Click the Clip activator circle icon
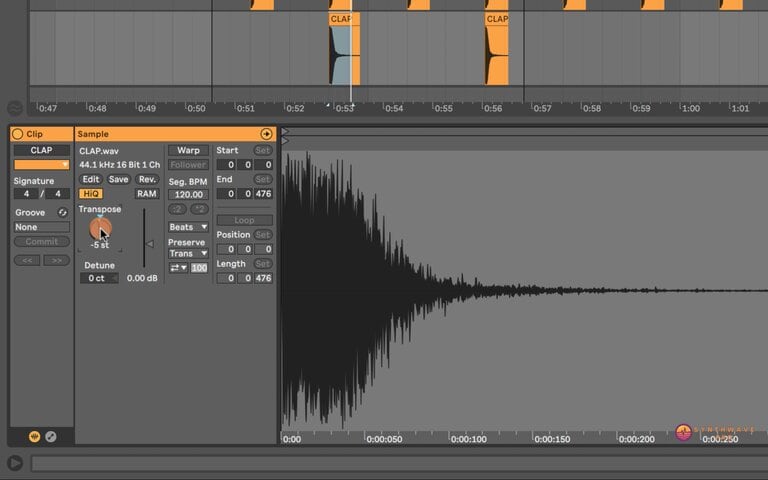The image size is (768, 480). tap(18, 134)
